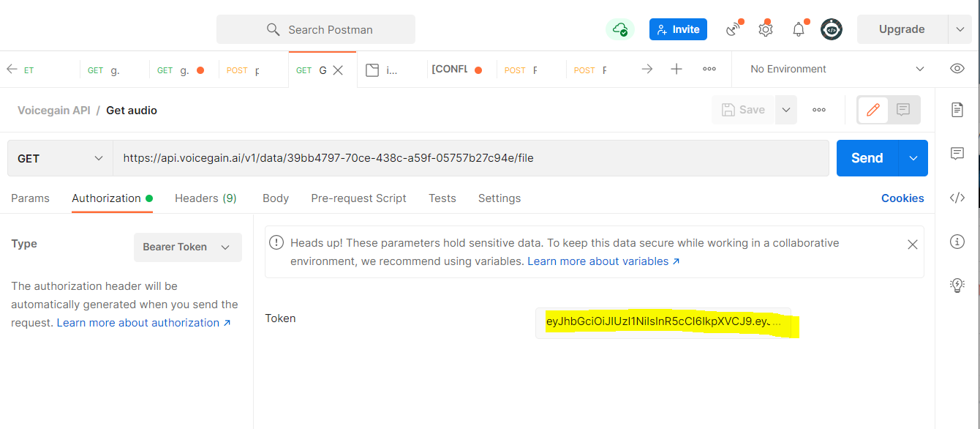Click the Heads up info icon
980x429 pixels.
click(276, 242)
